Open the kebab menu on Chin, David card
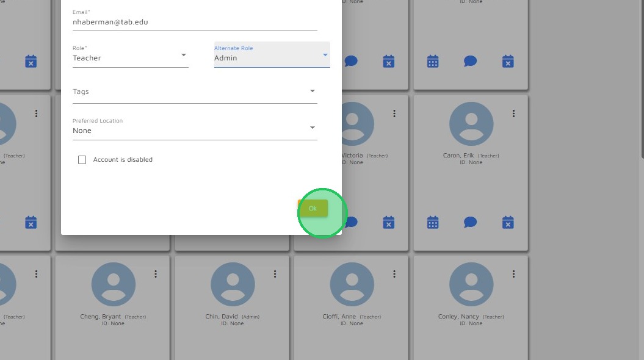The image size is (644, 360). click(275, 274)
